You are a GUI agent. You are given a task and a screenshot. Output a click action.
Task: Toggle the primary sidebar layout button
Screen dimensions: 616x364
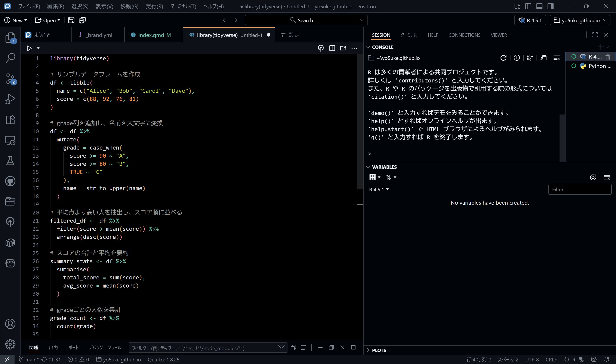coord(528,6)
